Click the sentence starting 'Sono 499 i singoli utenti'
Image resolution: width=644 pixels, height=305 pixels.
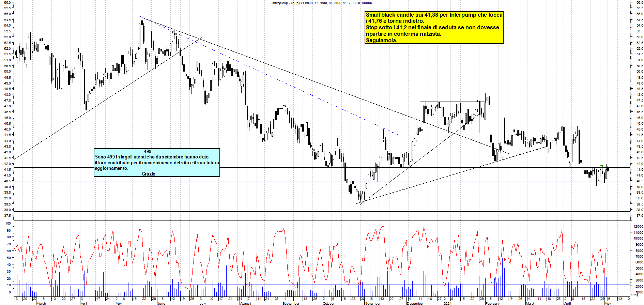point(152,157)
